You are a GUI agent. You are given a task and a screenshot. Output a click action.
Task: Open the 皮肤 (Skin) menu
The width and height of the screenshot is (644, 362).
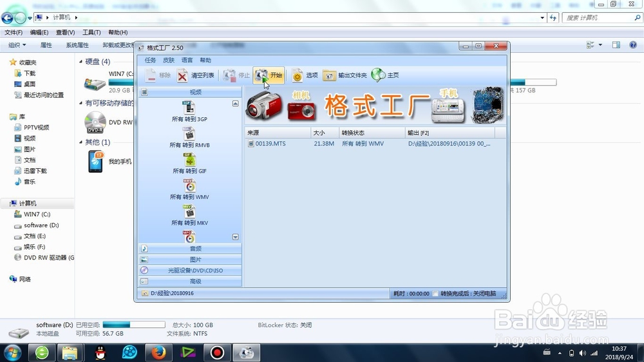(x=169, y=61)
